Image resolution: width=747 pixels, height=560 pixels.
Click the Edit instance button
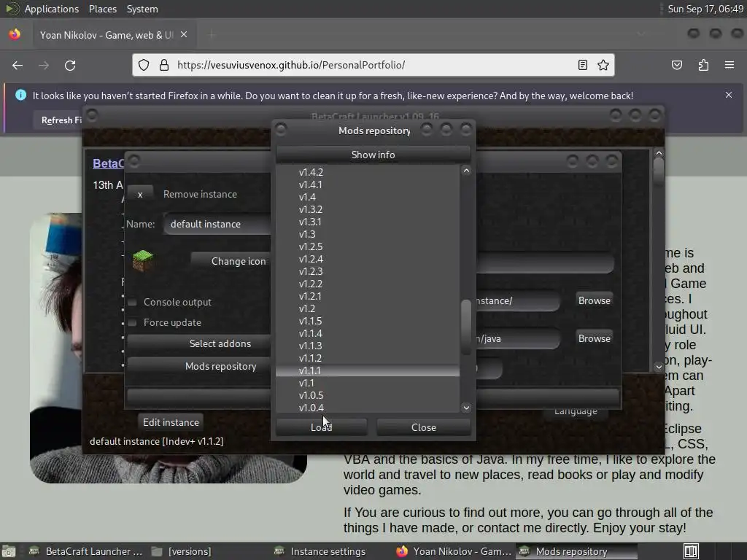click(x=171, y=422)
